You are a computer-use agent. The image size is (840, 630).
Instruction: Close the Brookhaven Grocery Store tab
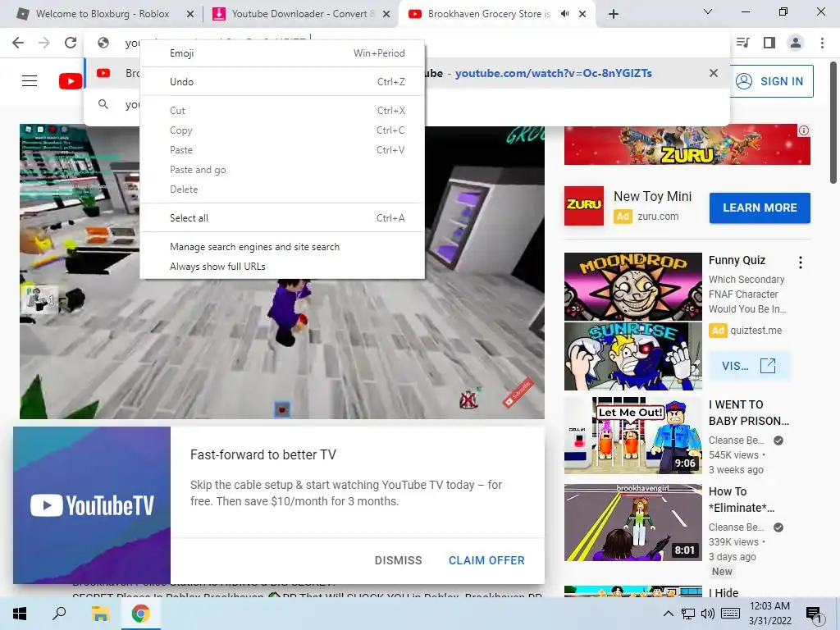582,15
